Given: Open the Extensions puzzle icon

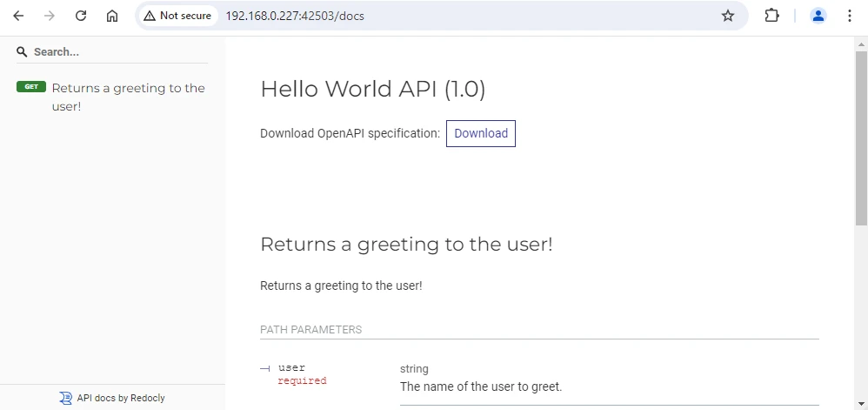Looking at the screenshot, I should coord(771,16).
